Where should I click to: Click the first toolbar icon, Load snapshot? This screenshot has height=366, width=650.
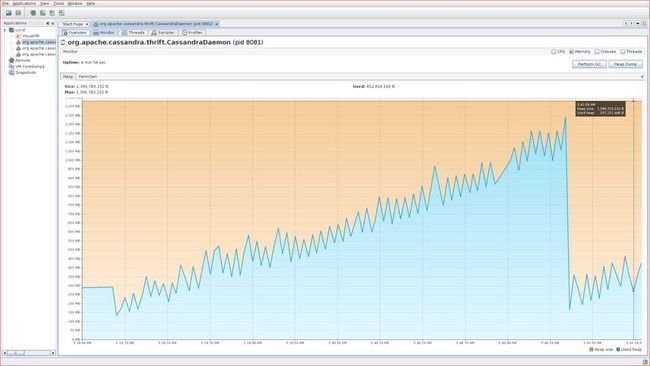(x=9, y=13)
